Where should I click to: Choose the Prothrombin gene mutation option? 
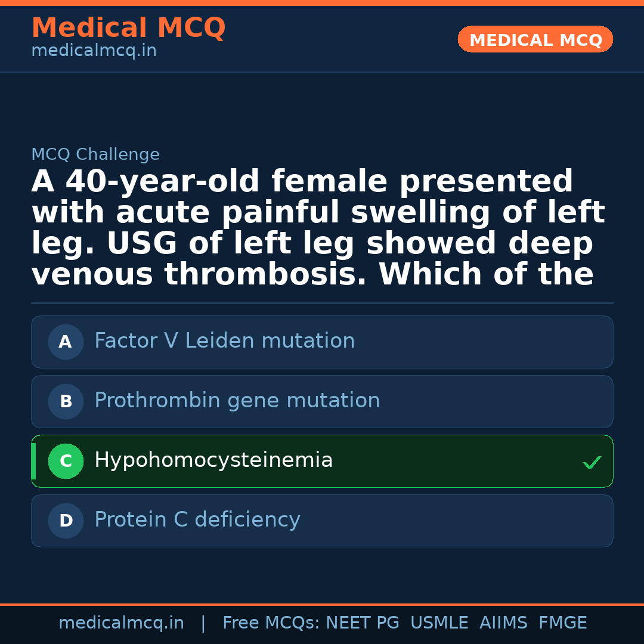tap(237, 401)
